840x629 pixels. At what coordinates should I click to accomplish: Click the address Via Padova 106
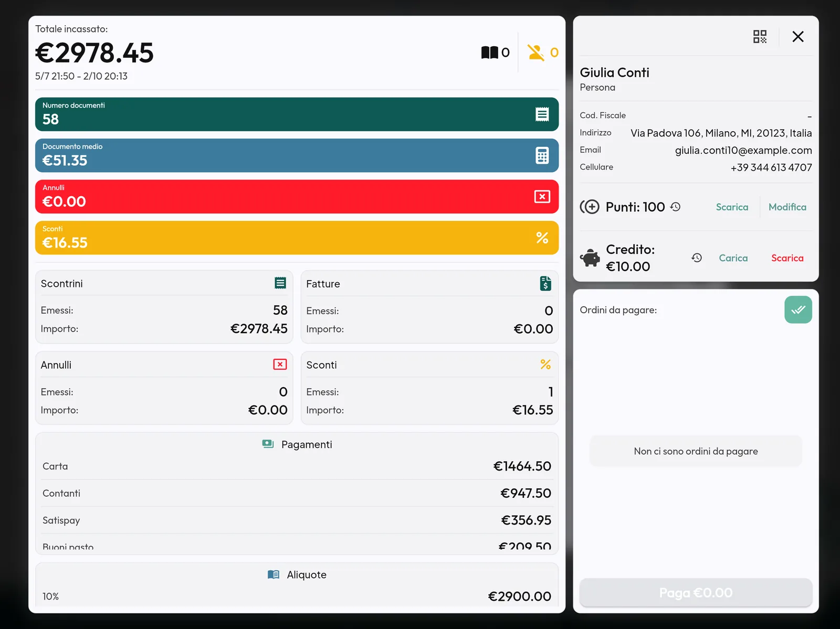[721, 133]
